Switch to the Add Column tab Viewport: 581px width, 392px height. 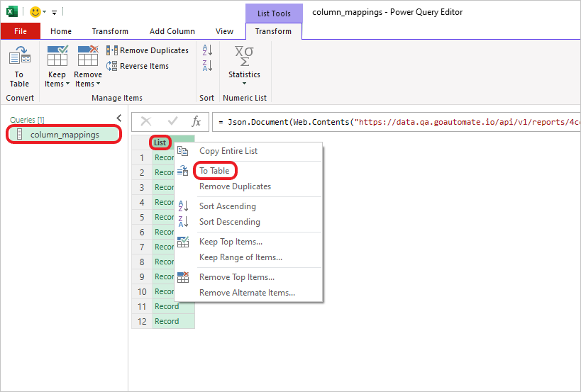172,31
